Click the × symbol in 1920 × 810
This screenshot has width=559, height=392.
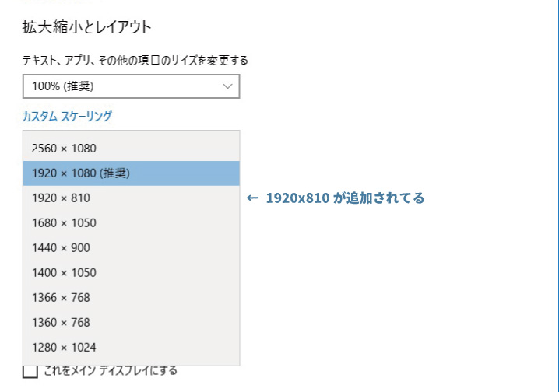[64, 198]
